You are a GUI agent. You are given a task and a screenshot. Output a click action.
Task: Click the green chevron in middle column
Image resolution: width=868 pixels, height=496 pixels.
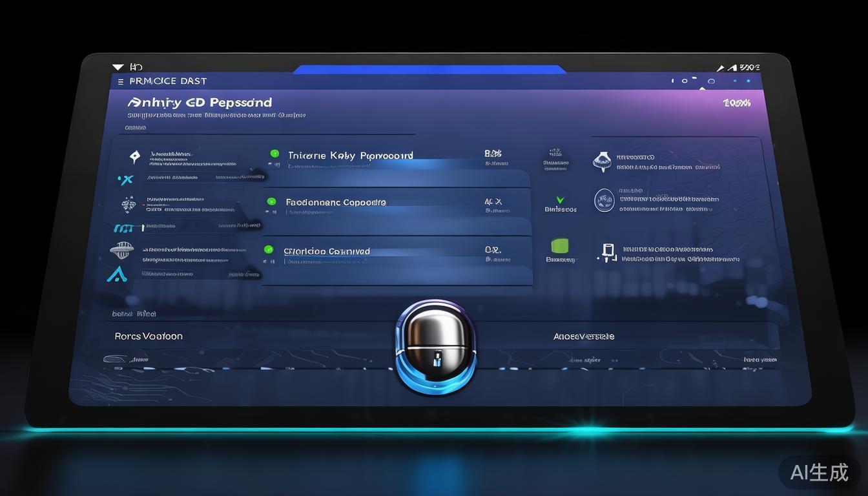point(559,200)
